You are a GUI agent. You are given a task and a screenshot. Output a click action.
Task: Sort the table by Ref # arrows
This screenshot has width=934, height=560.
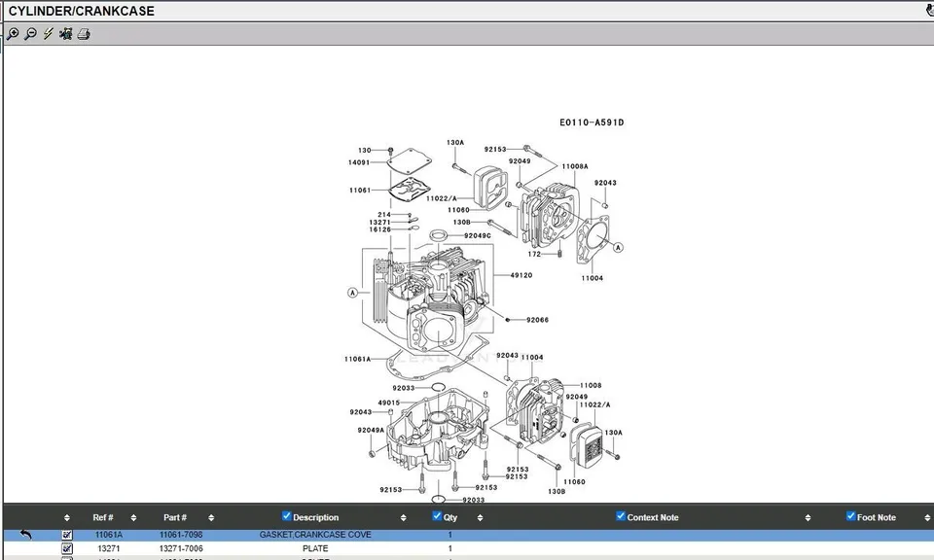pos(133,518)
